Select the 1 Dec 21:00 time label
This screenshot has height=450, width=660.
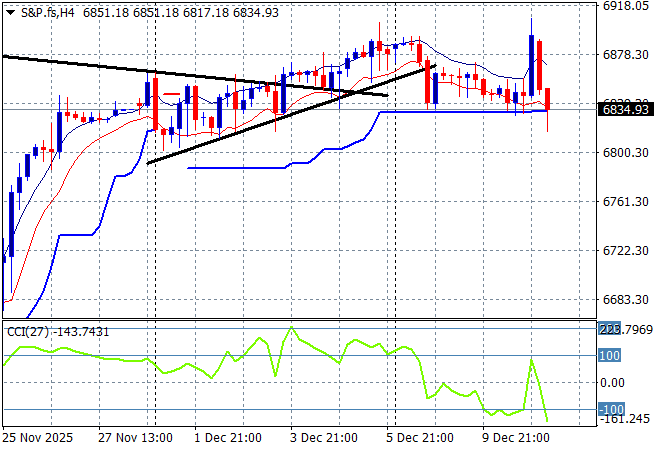(228, 438)
